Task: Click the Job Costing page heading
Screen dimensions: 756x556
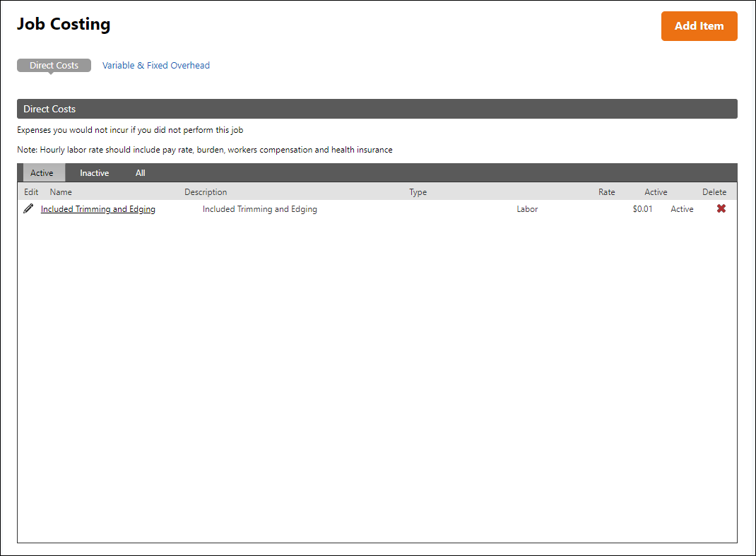Action: (64, 23)
